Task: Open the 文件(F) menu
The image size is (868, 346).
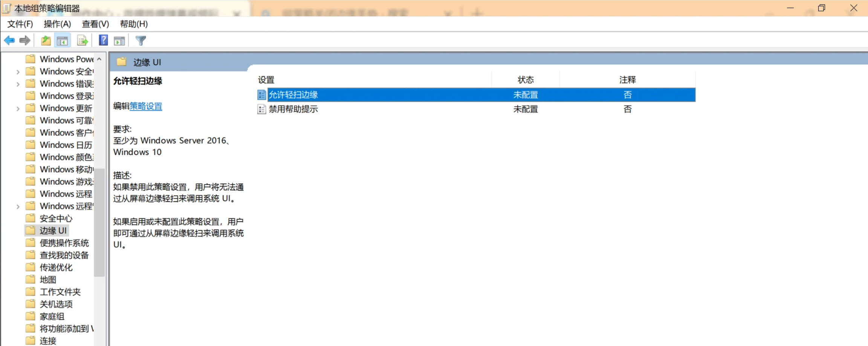Action: click(20, 24)
